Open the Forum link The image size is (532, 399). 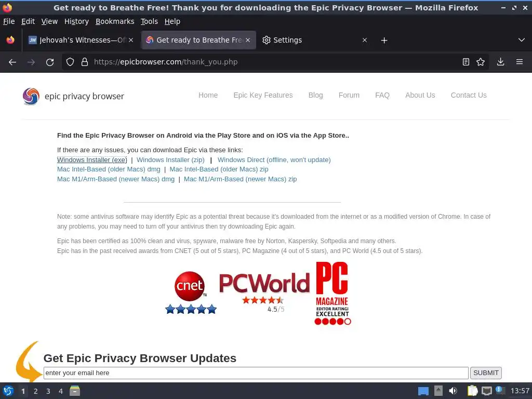point(349,96)
